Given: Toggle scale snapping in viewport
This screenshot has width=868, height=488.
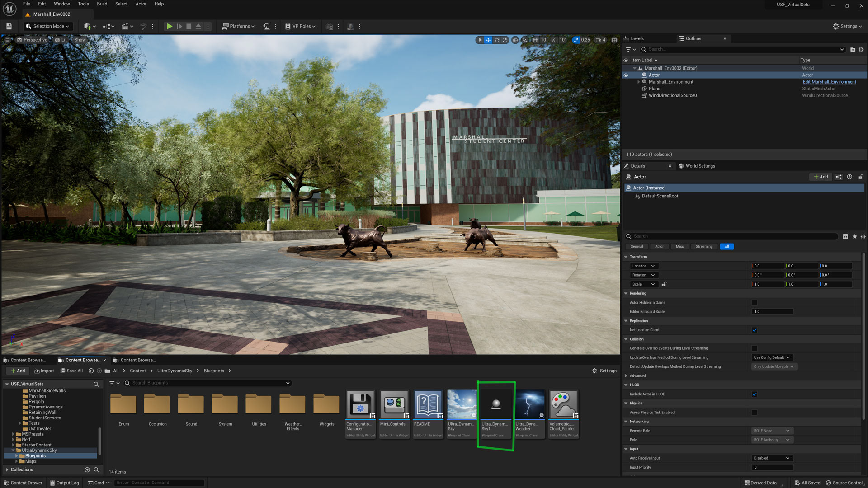Looking at the screenshot, I should coord(576,40).
